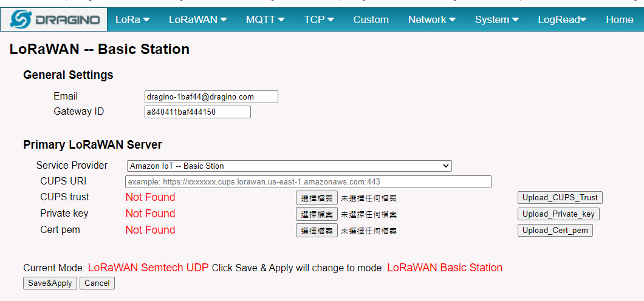Viewport: 644px width, 301px height.
Task: Click the red 'LoRaWAN Basic Station' mode text
Action: tap(445, 268)
